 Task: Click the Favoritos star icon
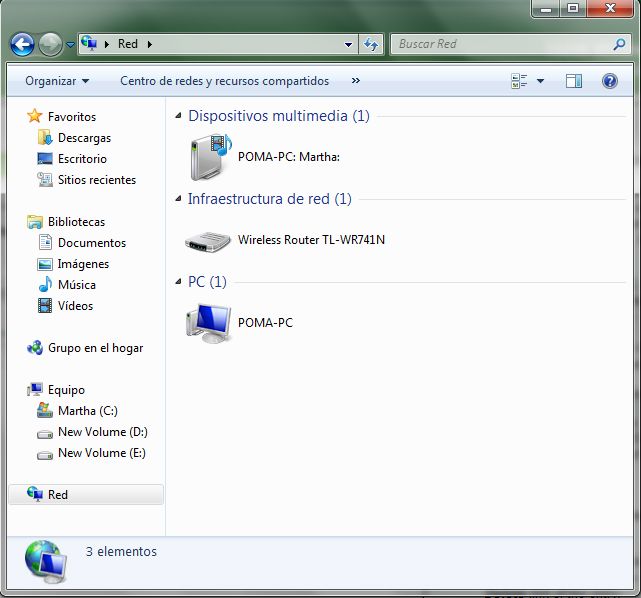34,116
